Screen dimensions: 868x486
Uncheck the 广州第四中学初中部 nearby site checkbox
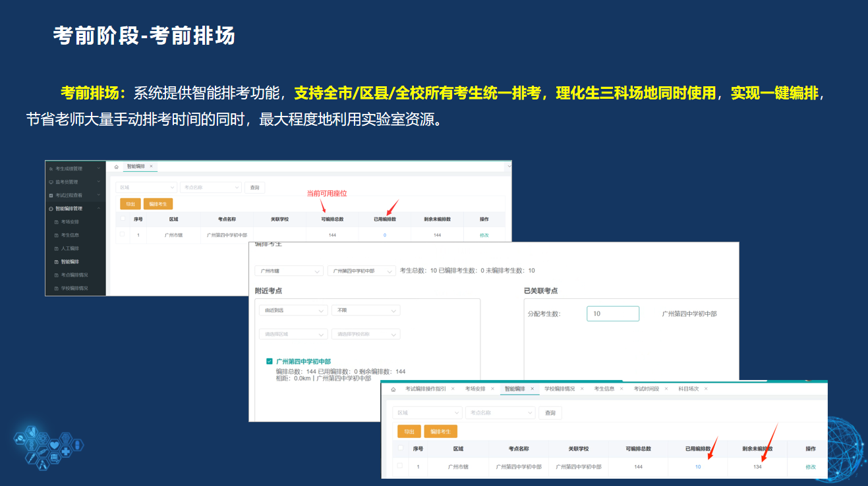pyautogui.click(x=270, y=362)
